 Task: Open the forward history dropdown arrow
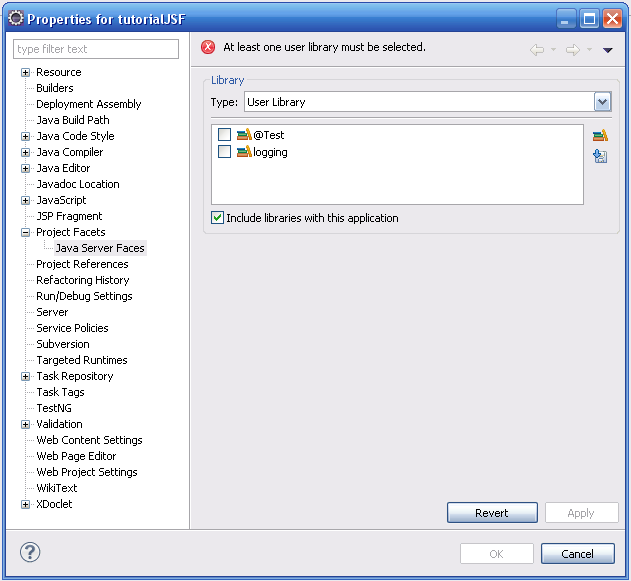point(589,49)
